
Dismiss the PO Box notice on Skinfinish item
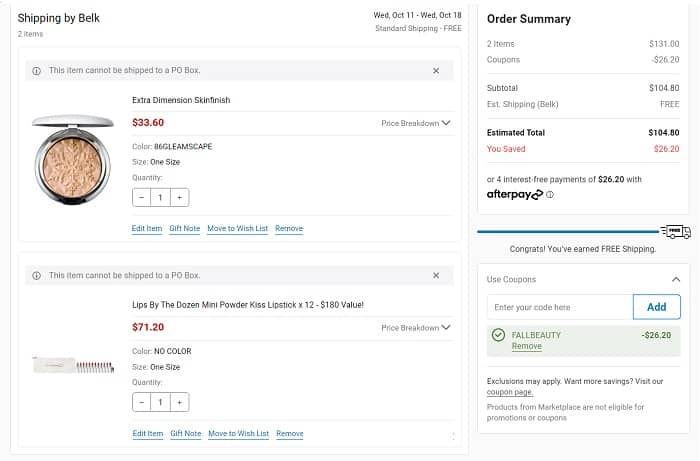tap(436, 71)
